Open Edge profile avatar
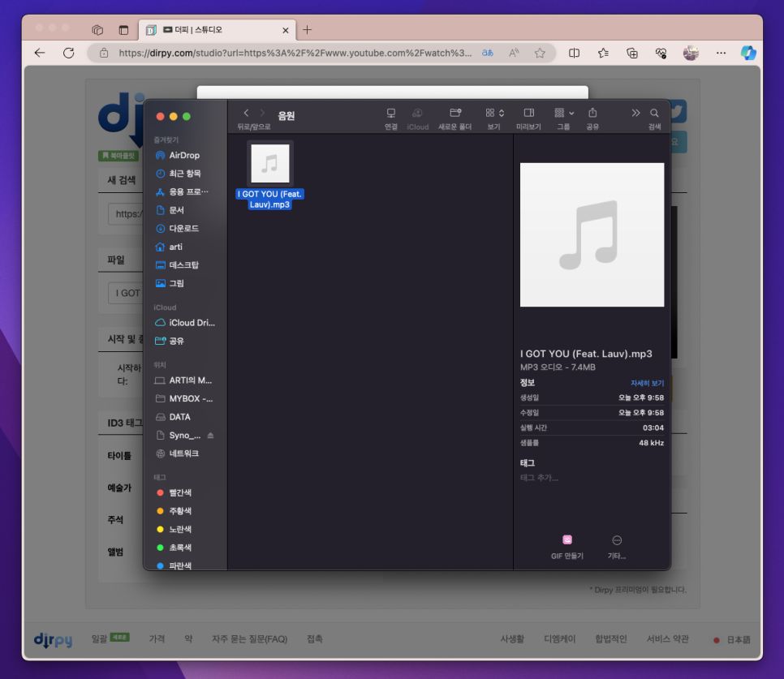Screen dimensions: 784x679 [691, 53]
